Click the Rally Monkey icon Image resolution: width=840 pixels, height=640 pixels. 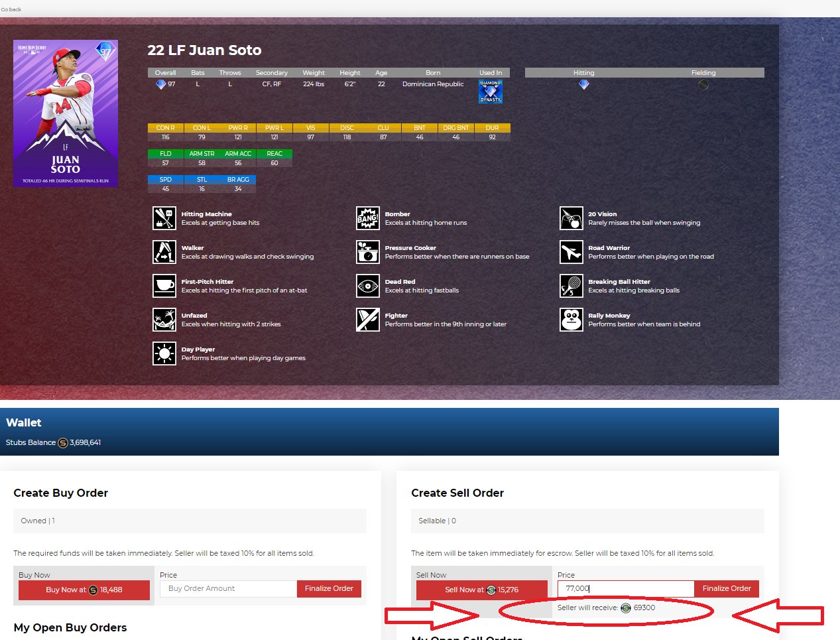pyautogui.click(x=571, y=320)
